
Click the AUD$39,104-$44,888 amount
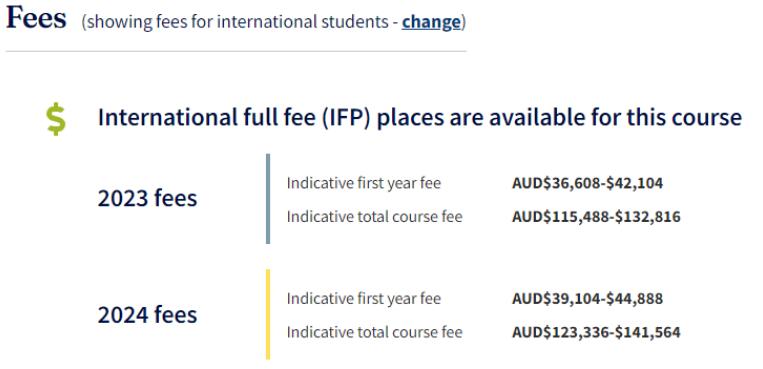pos(587,298)
